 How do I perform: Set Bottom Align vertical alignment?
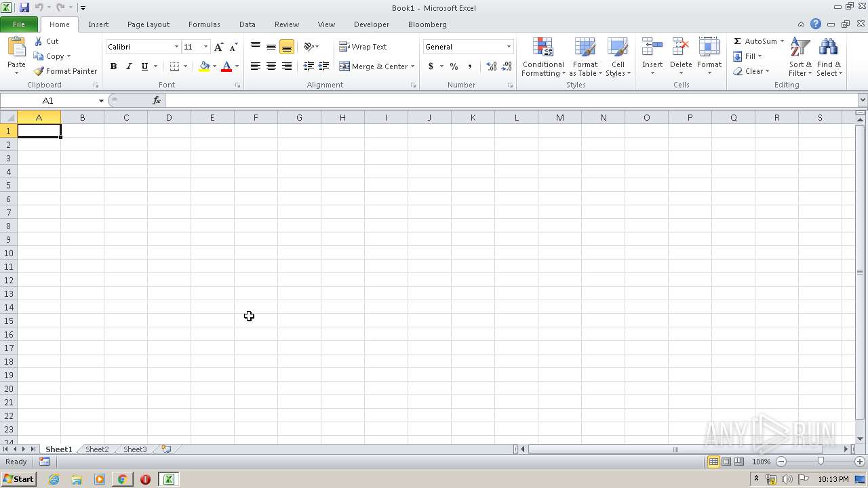click(x=287, y=47)
